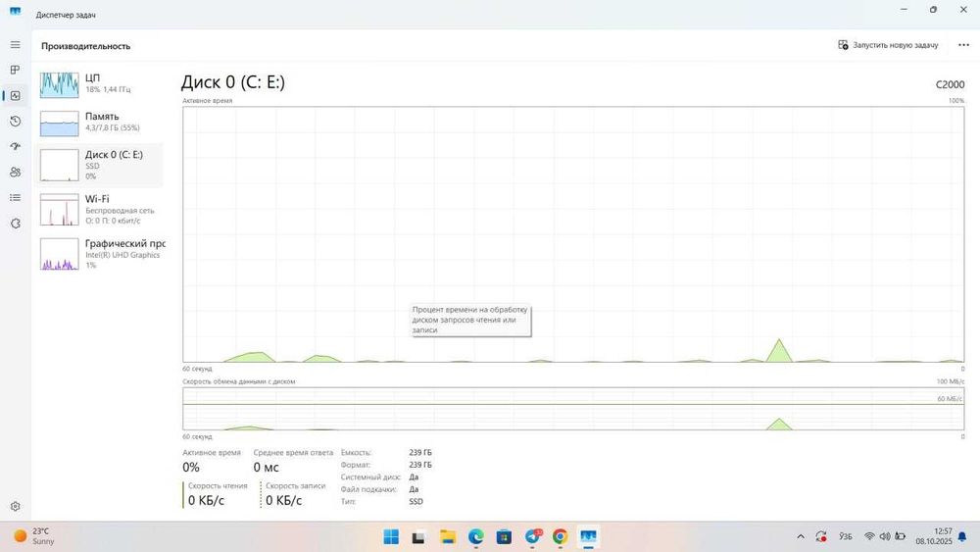Switch the keyboard layout language indicator
Screen dimensions: 980x552
846,536
